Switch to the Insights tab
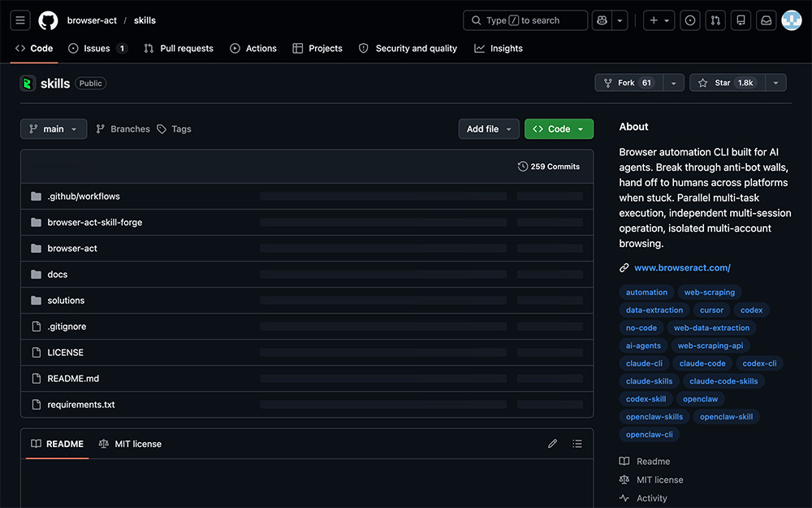 (499, 48)
